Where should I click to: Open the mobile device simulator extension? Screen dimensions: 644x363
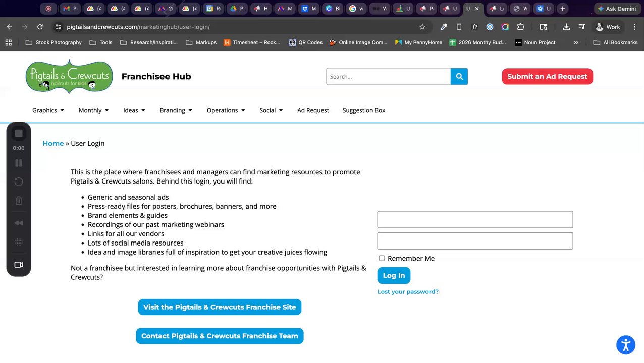459,27
